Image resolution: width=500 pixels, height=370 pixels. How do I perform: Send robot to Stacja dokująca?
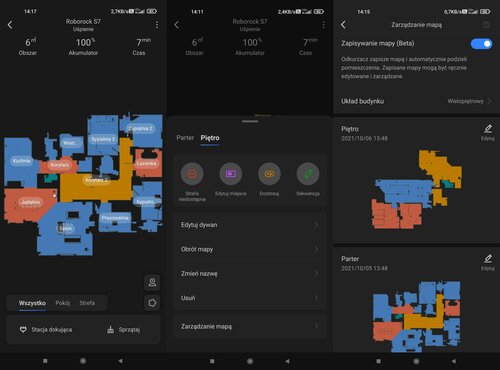point(46,330)
